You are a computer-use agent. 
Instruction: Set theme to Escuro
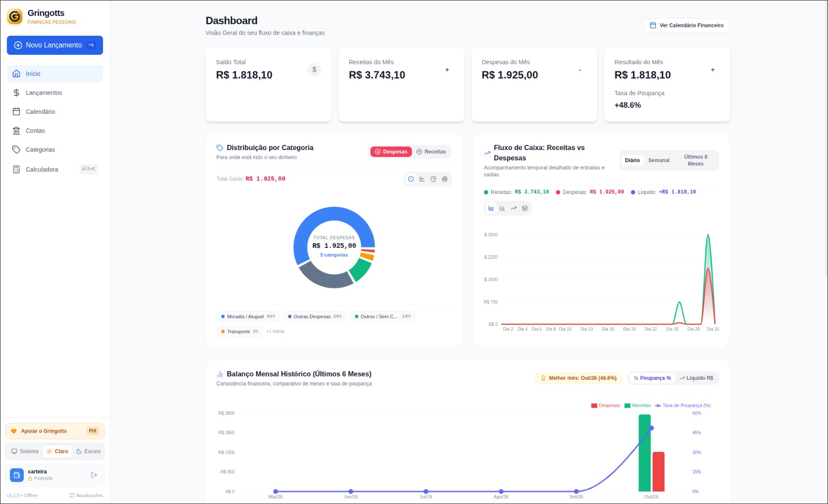tap(88, 451)
